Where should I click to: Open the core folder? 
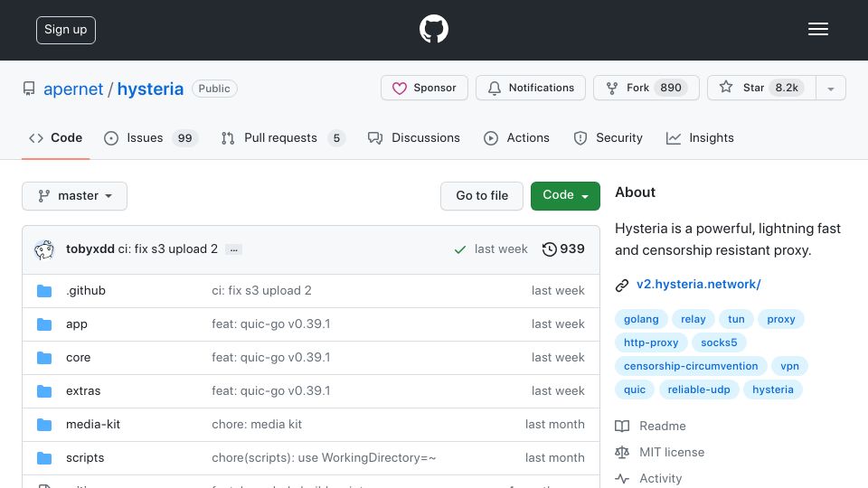tap(78, 358)
